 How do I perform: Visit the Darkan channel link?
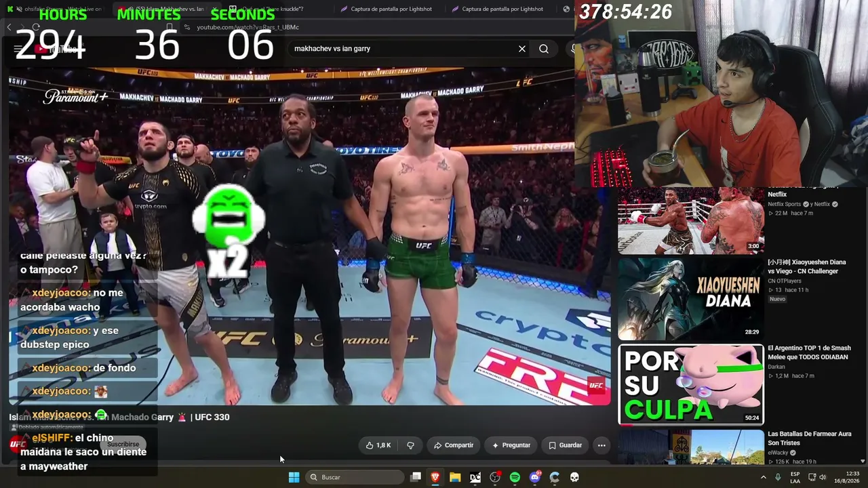click(776, 367)
